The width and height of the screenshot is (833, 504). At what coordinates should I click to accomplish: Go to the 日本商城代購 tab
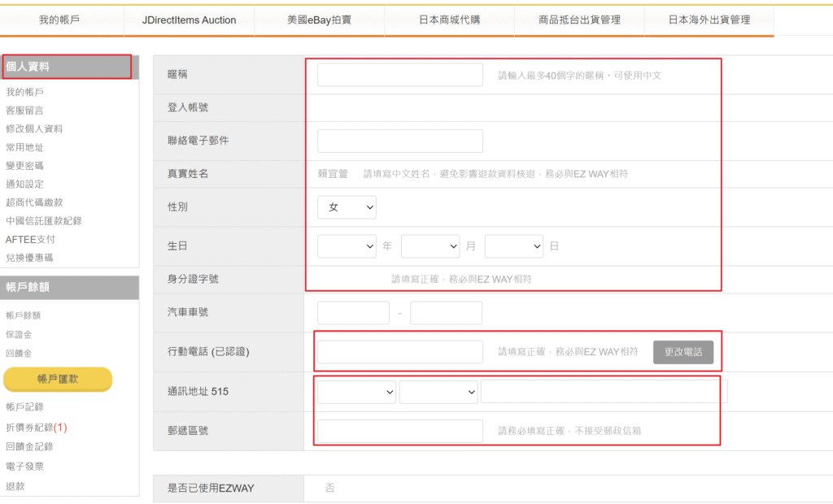pyautogui.click(x=449, y=20)
